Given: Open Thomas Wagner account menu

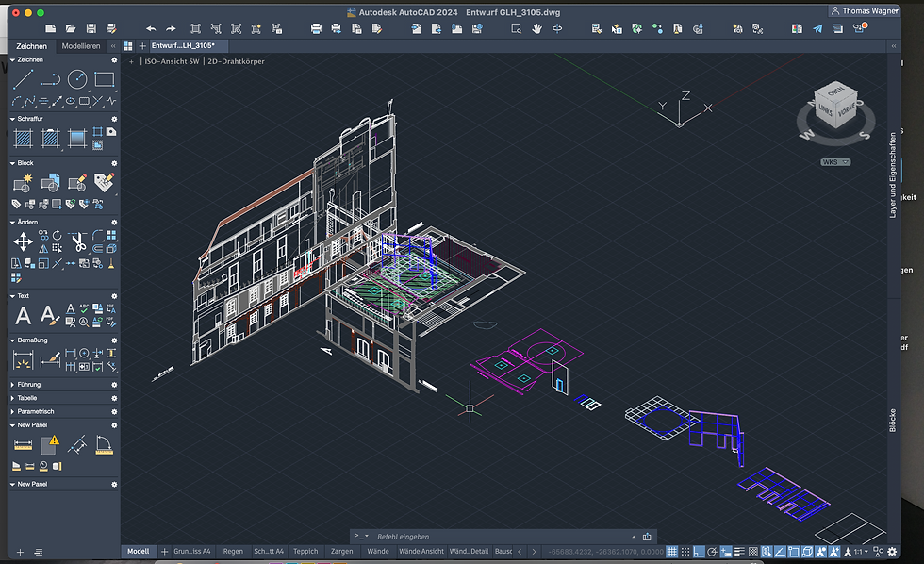Looking at the screenshot, I should coord(865,10).
